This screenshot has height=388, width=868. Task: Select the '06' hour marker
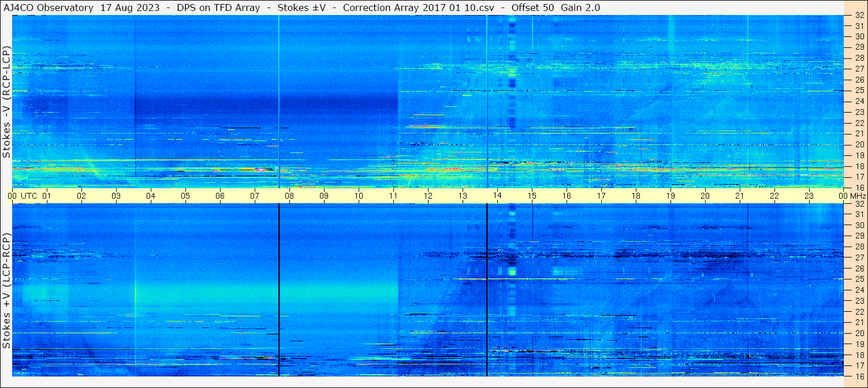220,196
